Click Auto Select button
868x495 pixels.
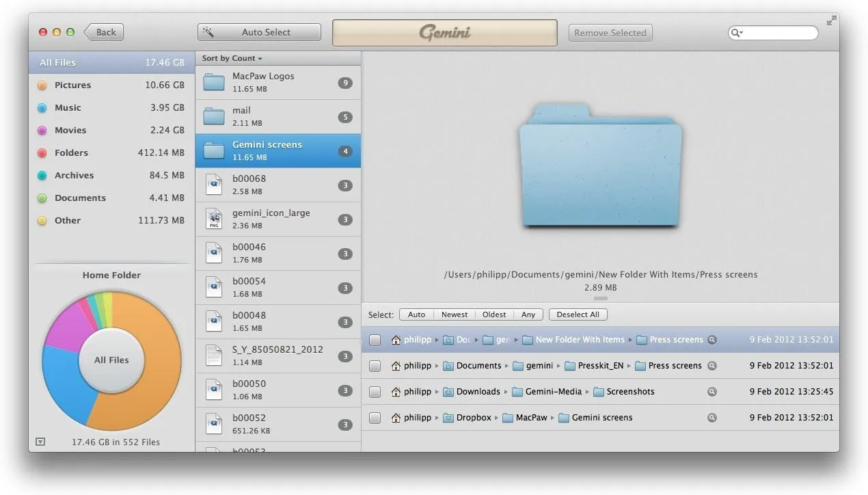(259, 32)
